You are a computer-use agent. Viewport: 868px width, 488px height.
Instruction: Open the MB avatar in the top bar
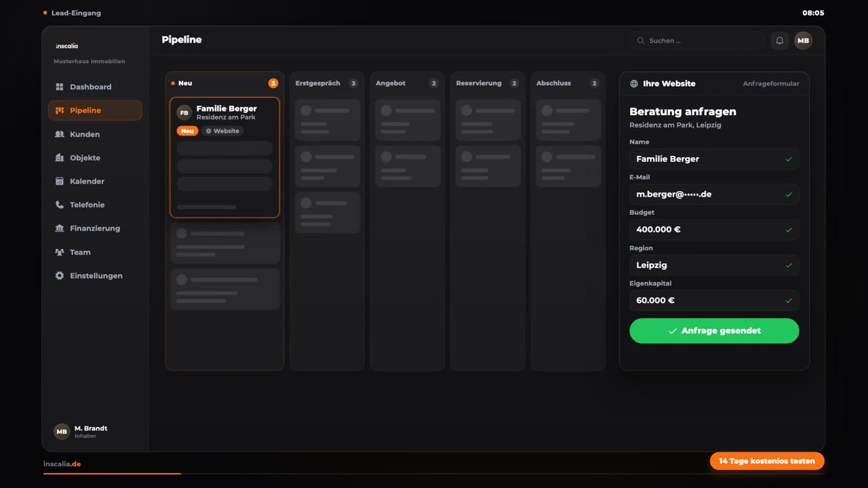pos(804,41)
